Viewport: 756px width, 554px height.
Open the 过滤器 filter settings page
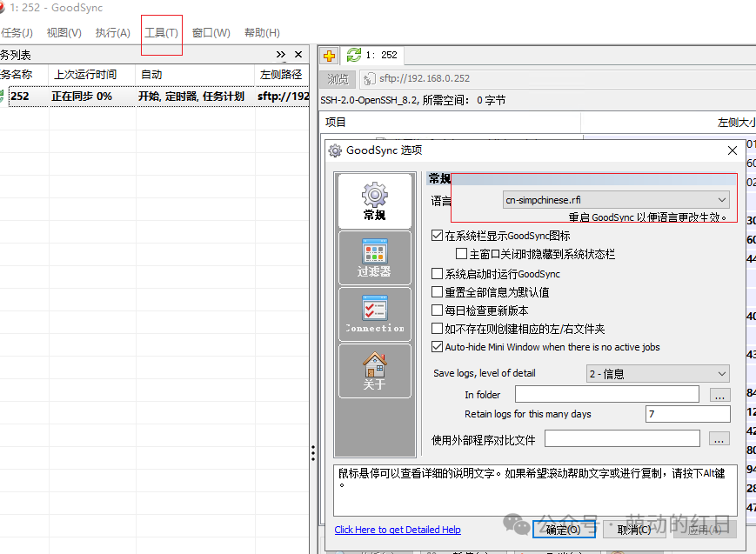(x=375, y=258)
